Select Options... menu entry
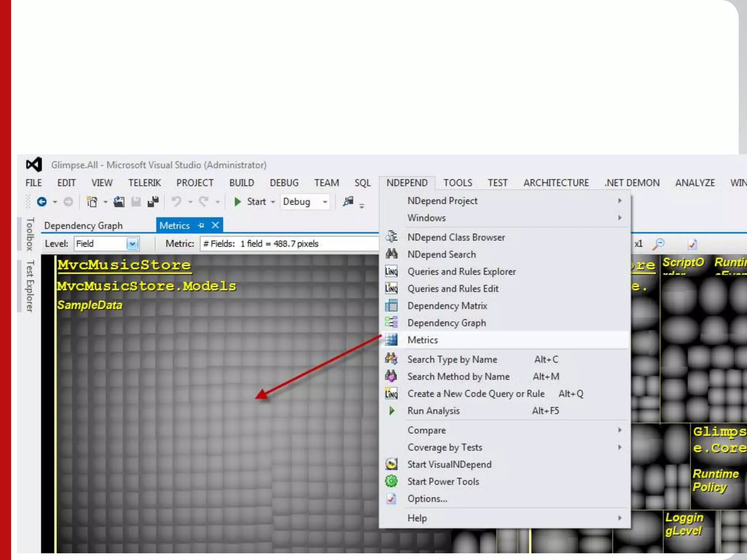Viewport: 747px width, 560px height. click(x=427, y=498)
